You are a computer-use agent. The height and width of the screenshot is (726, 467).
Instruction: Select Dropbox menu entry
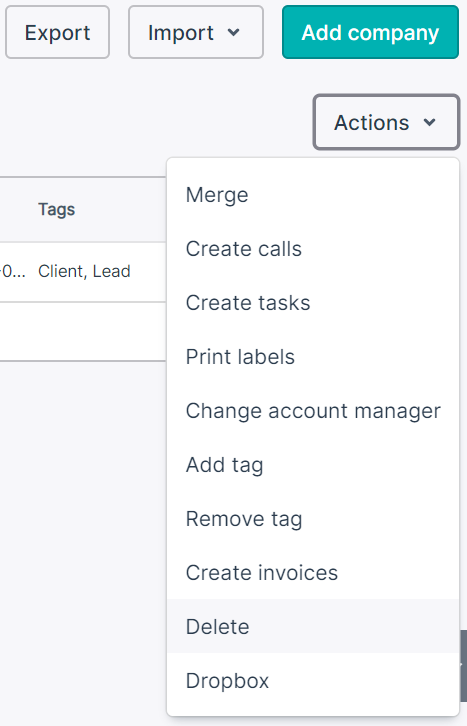click(313, 681)
